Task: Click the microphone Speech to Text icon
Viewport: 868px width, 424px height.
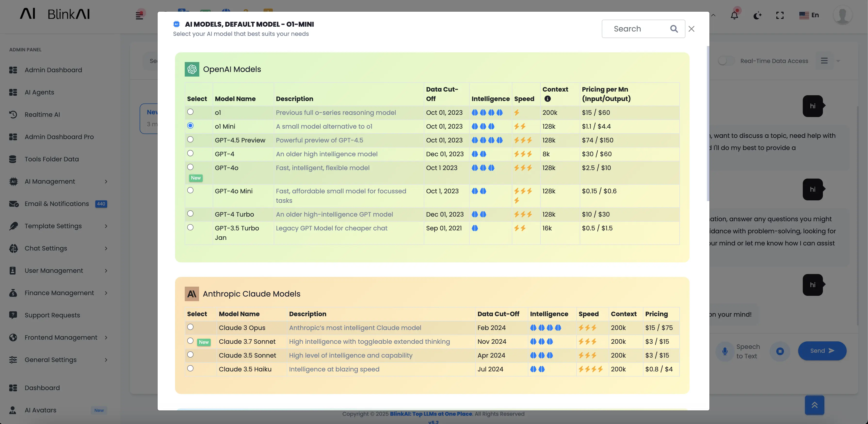Action: click(725, 351)
